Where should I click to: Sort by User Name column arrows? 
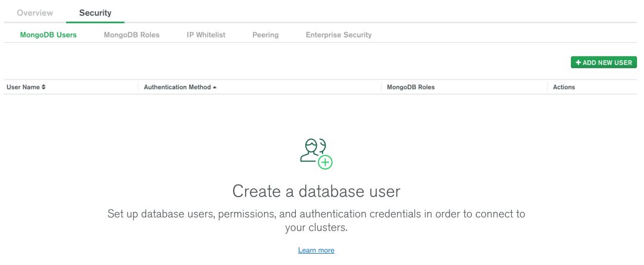[x=44, y=87]
